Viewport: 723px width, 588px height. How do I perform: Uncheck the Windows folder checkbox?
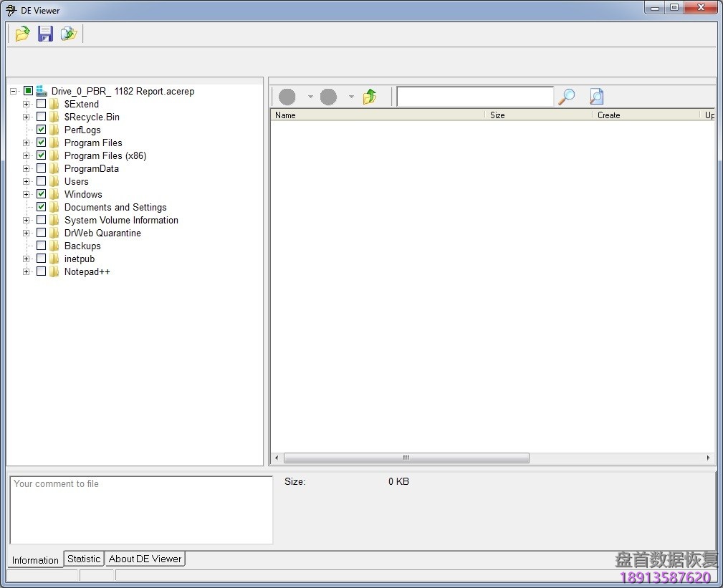tap(41, 194)
